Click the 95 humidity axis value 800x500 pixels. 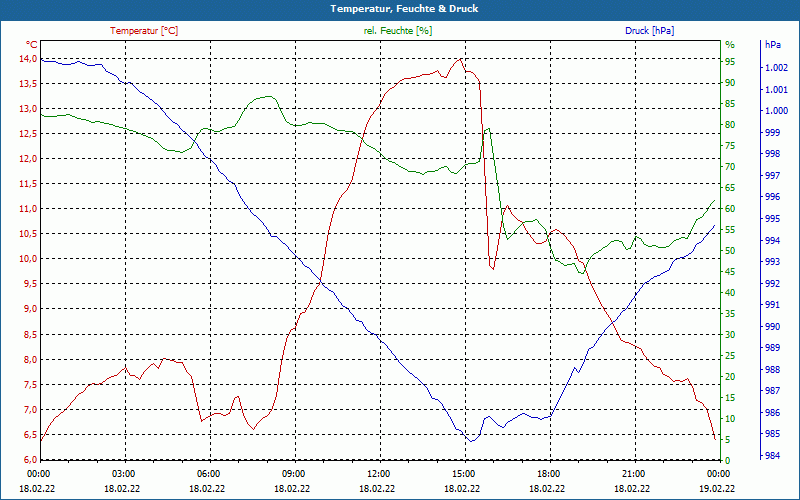click(x=730, y=62)
